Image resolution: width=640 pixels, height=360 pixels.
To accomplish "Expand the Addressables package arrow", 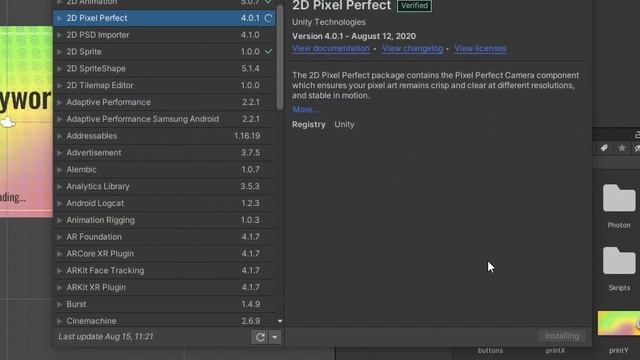I will coord(60,136).
